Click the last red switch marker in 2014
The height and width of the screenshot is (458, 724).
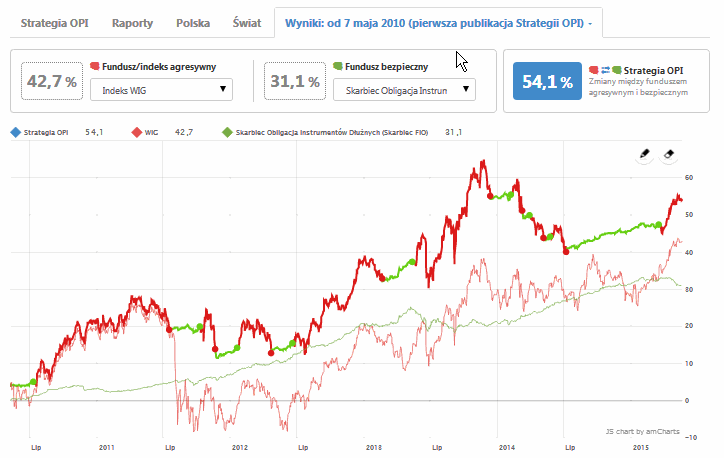click(566, 251)
